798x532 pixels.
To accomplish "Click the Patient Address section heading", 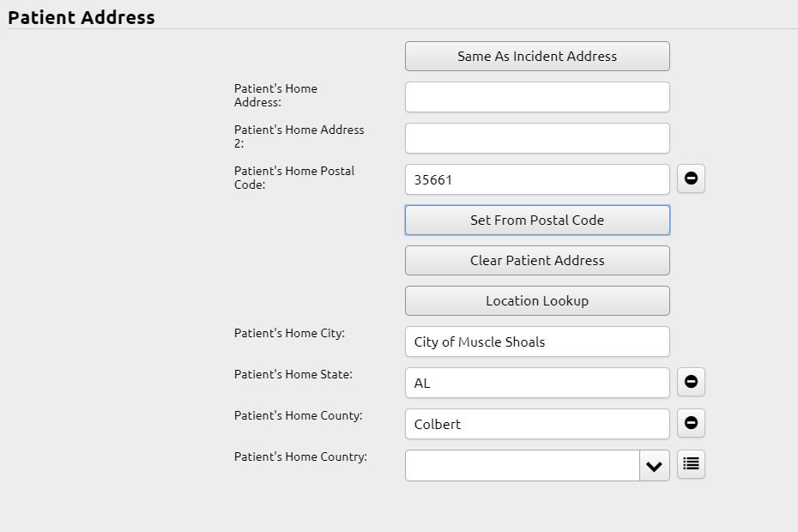I will tap(82, 17).
